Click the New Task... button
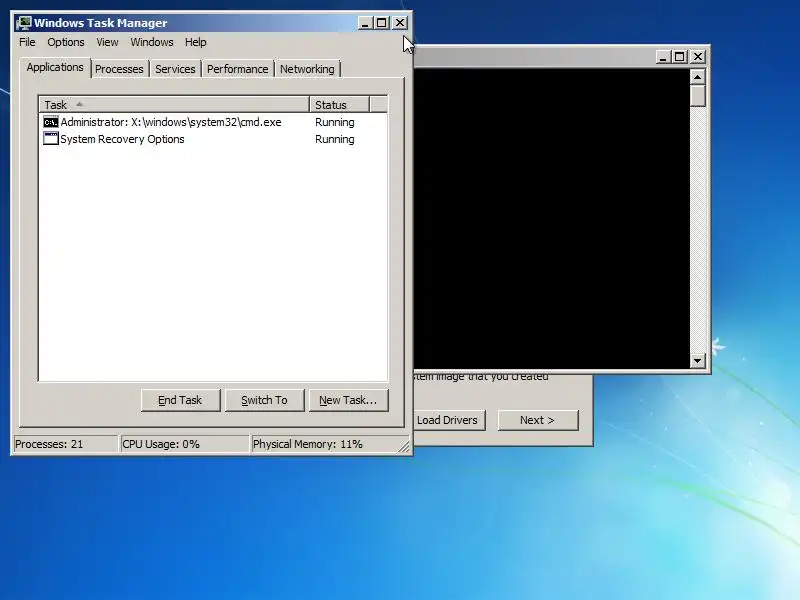800x600 pixels. (x=348, y=400)
